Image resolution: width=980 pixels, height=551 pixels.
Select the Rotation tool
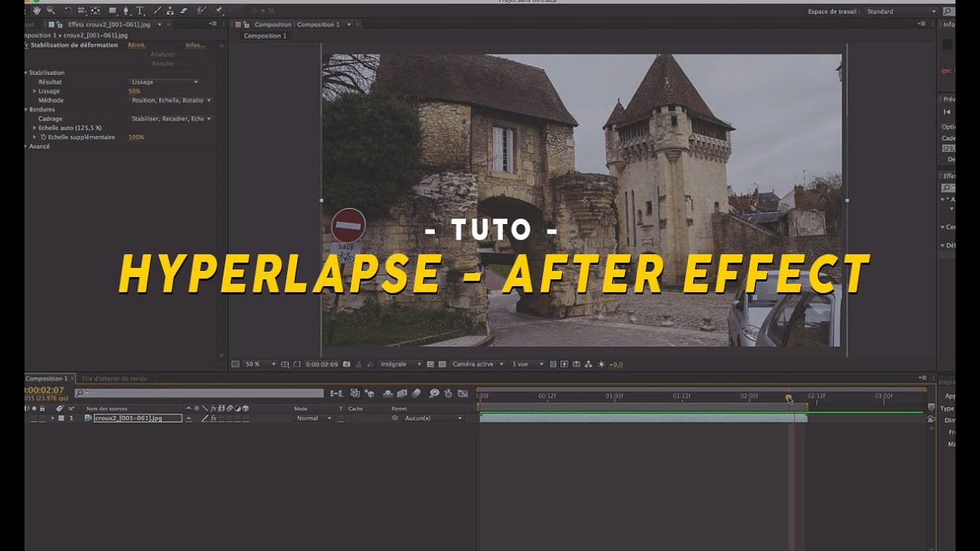click(68, 11)
